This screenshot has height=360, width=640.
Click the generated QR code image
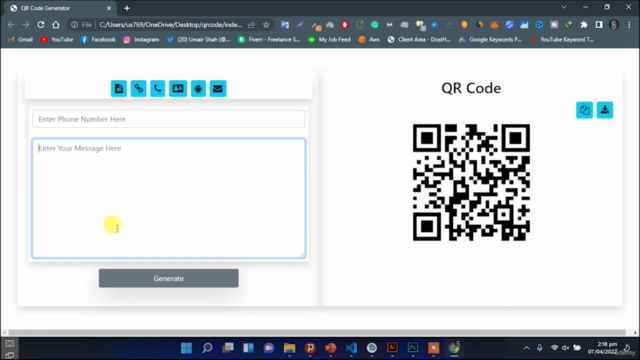(471, 182)
